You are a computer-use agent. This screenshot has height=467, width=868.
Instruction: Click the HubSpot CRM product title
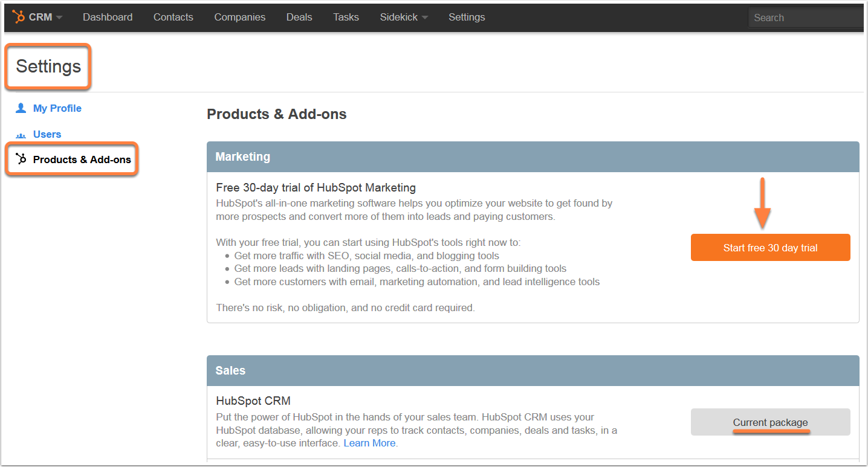253,401
